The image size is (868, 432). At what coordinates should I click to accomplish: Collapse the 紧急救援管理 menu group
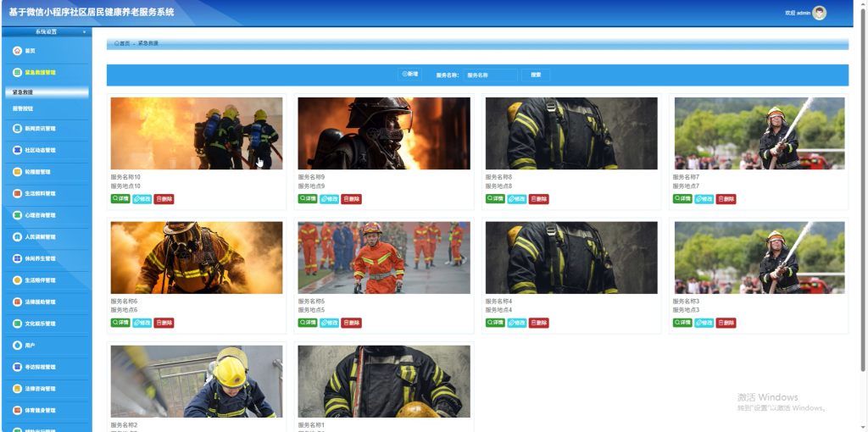[x=47, y=73]
